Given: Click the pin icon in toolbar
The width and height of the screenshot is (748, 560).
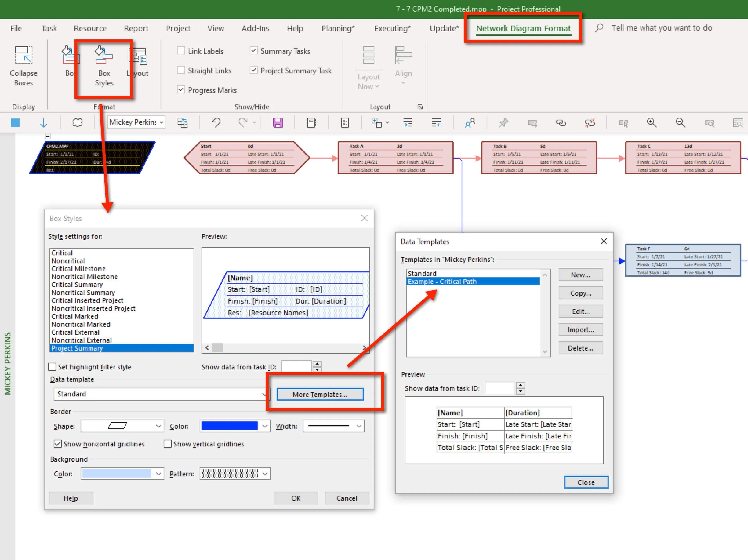Looking at the screenshot, I should [x=503, y=122].
